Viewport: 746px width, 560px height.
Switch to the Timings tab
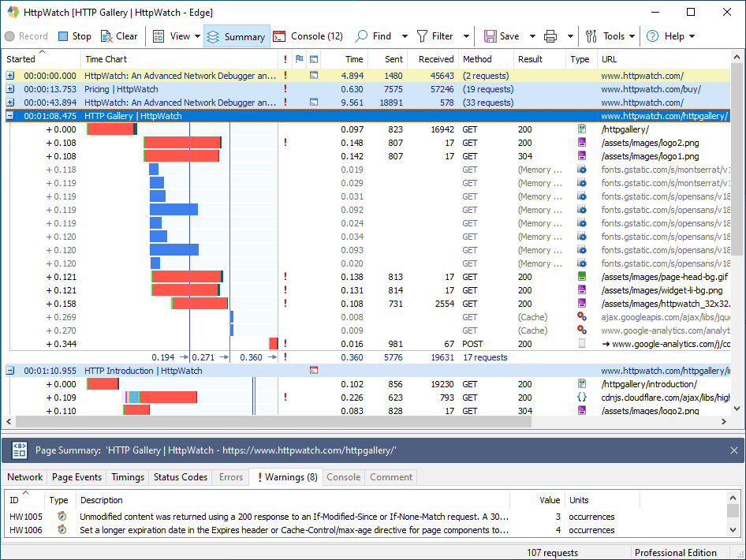pos(128,476)
